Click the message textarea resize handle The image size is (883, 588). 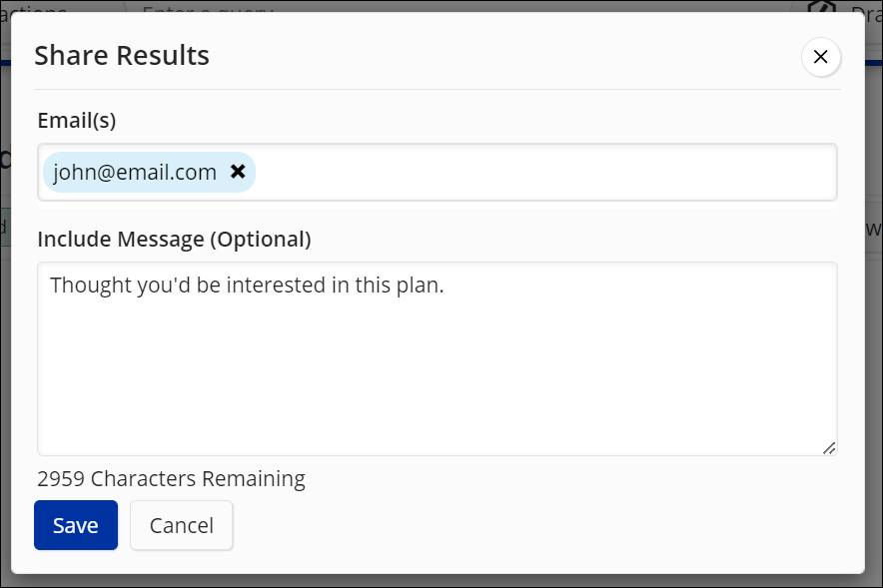(x=829, y=448)
